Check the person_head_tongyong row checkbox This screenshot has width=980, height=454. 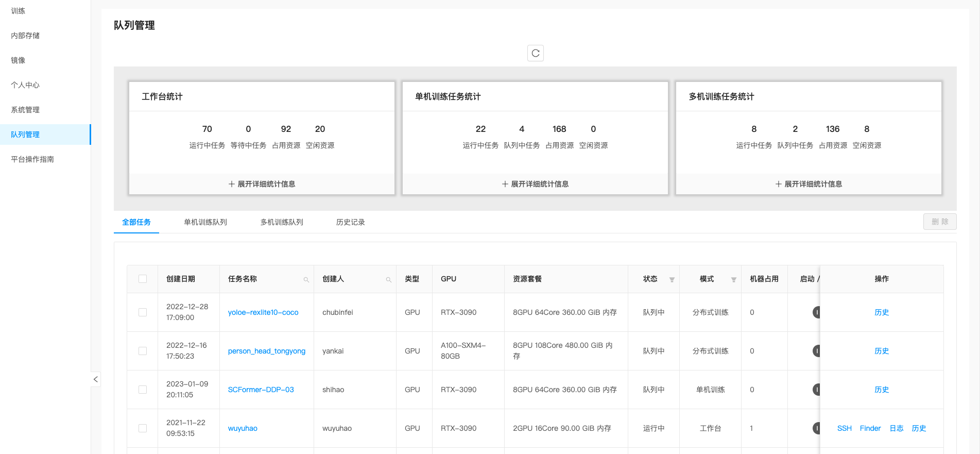[143, 351]
